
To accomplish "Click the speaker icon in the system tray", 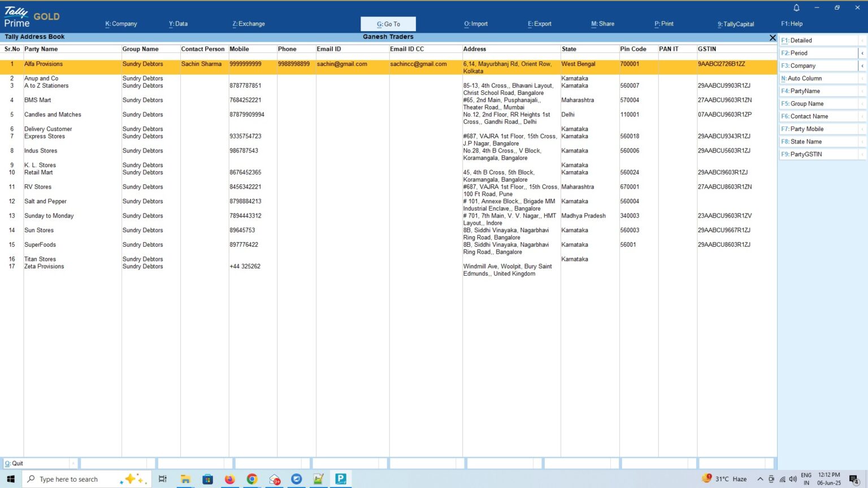I will click(x=793, y=479).
